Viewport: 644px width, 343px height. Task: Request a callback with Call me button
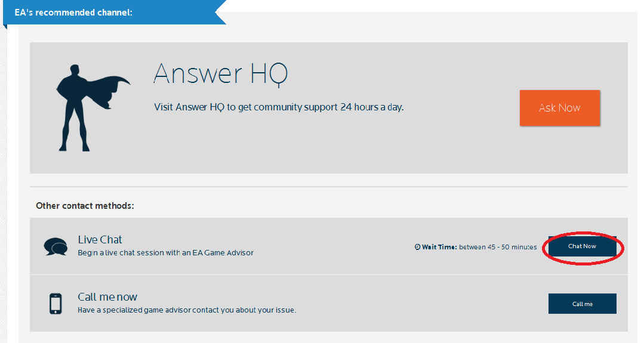[x=582, y=304]
